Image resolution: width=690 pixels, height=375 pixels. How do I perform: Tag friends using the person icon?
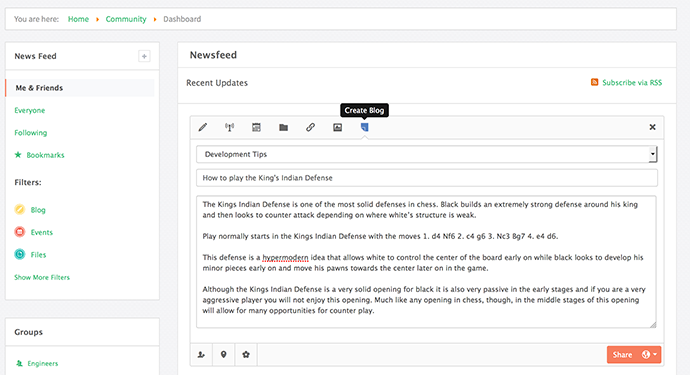click(x=201, y=354)
